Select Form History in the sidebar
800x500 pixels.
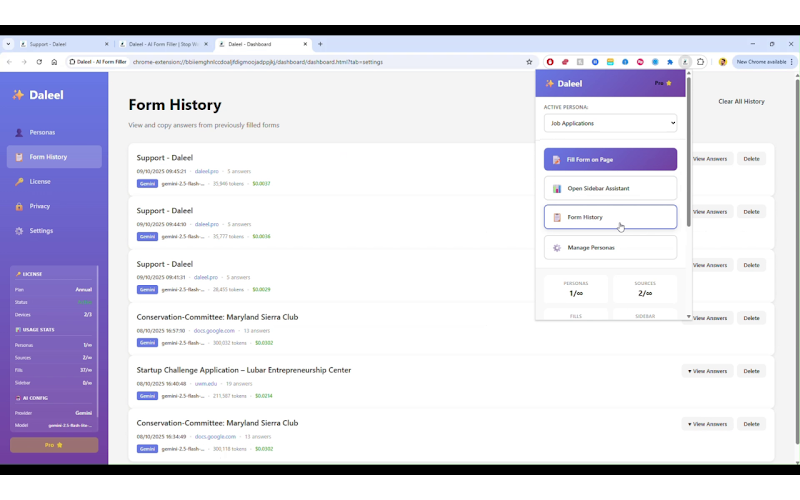click(x=54, y=157)
